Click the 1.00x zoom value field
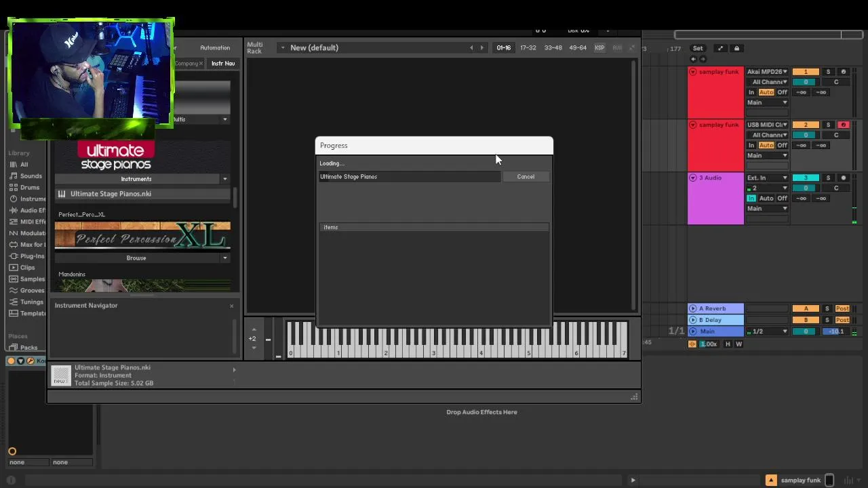The image size is (868, 488). coord(709,344)
